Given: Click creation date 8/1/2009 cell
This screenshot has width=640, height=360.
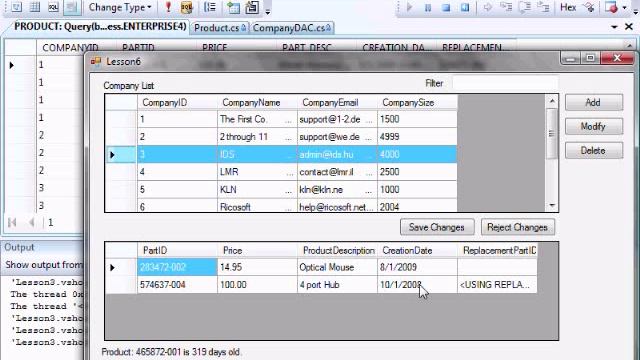Looking at the screenshot, I should click(x=417, y=267).
